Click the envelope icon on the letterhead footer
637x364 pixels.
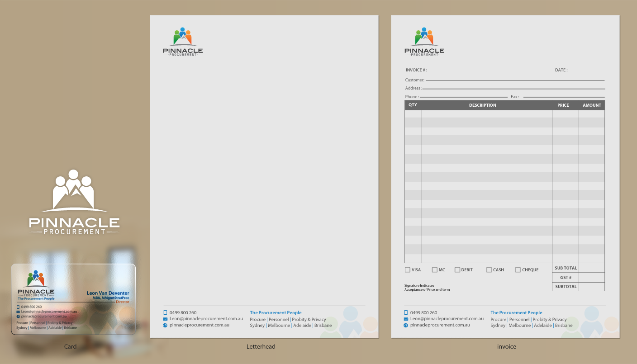click(x=165, y=319)
